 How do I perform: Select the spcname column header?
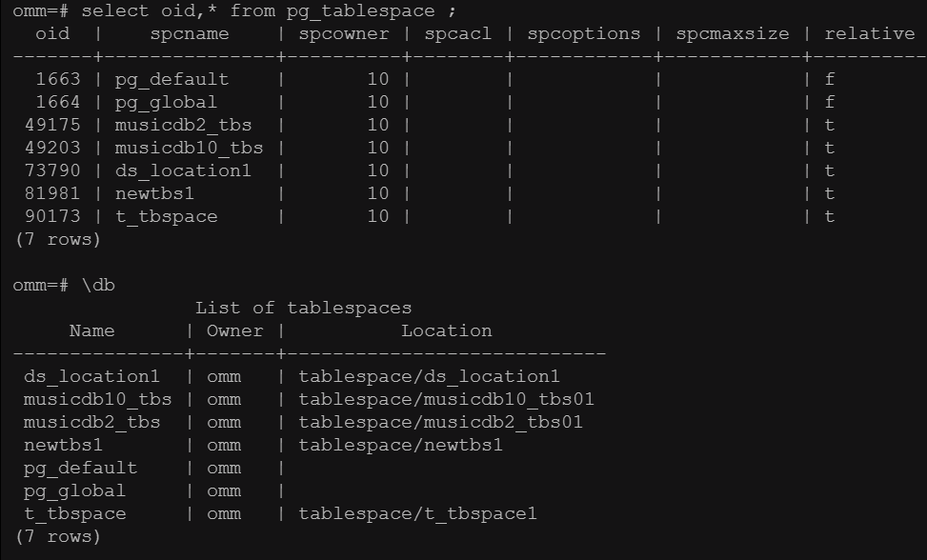tap(190, 33)
